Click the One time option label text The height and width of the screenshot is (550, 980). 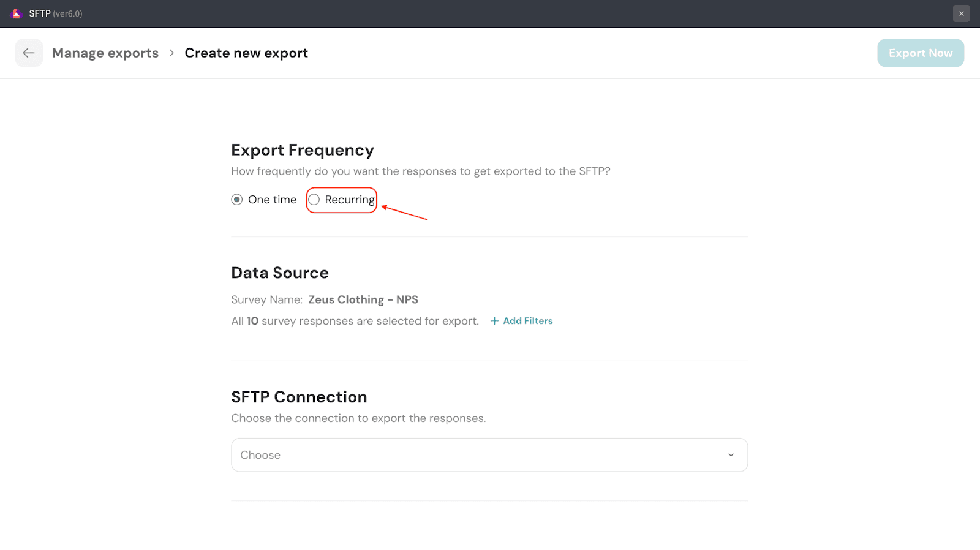(x=272, y=200)
